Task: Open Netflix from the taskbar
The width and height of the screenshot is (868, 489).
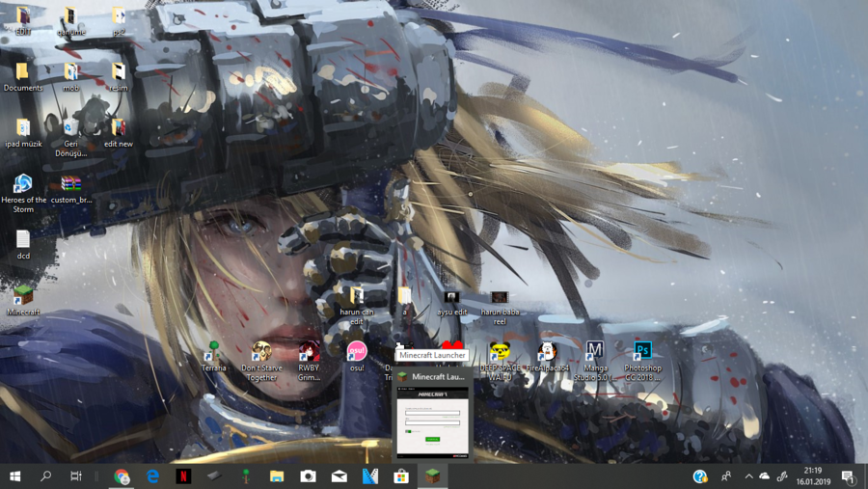Action: click(x=183, y=476)
